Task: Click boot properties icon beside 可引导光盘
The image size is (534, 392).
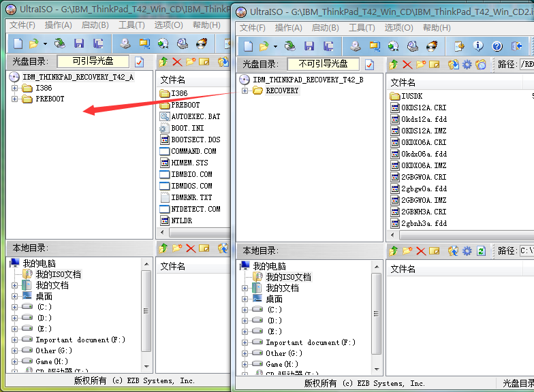Action: click(x=140, y=61)
